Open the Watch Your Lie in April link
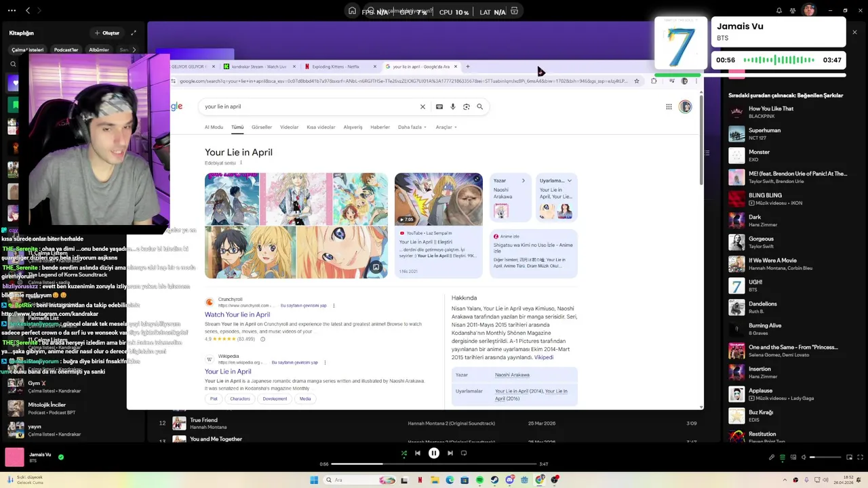 (x=237, y=314)
